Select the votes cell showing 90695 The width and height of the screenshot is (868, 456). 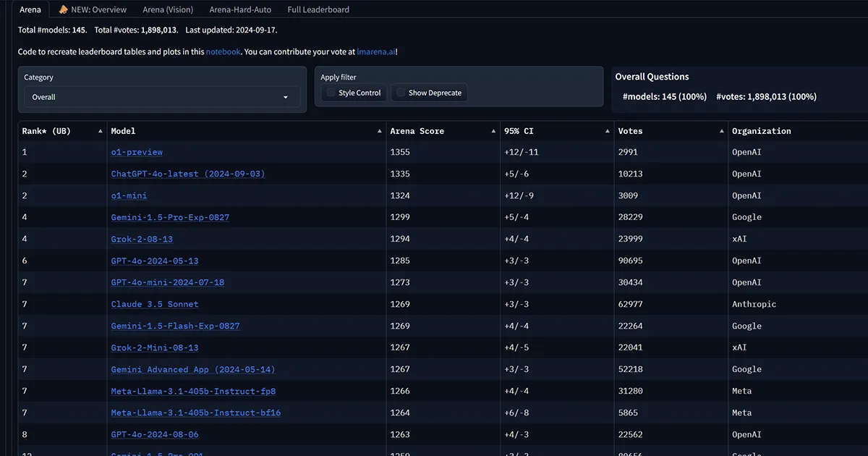(x=671, y=261)
